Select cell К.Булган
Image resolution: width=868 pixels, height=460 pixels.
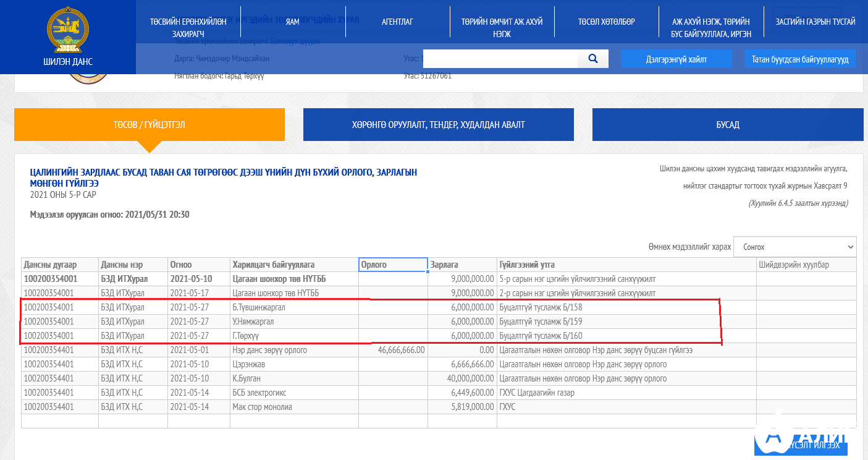tap(294, 378)
